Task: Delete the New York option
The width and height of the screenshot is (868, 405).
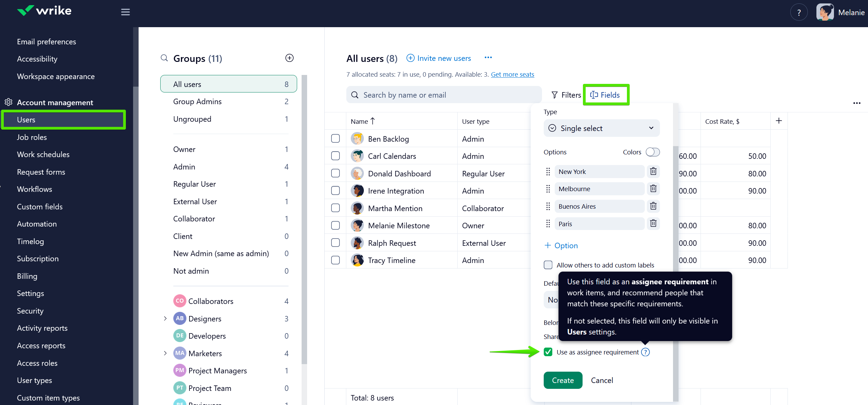Action: (x=653, y=171)
